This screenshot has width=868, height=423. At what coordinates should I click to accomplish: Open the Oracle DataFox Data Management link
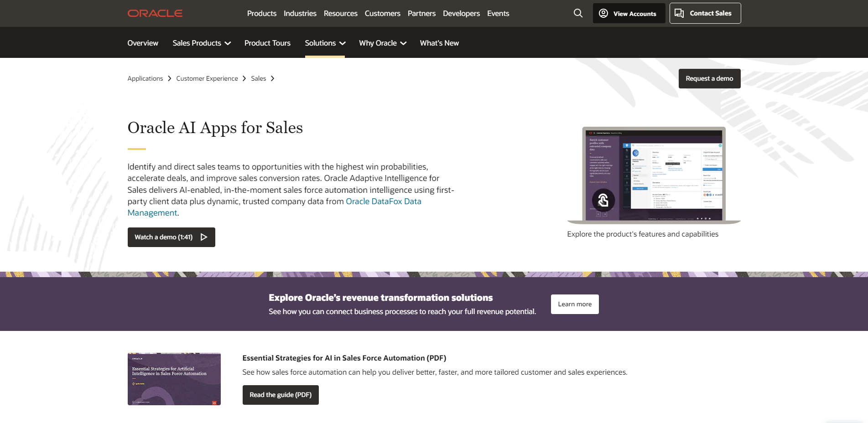coord(384,201)
